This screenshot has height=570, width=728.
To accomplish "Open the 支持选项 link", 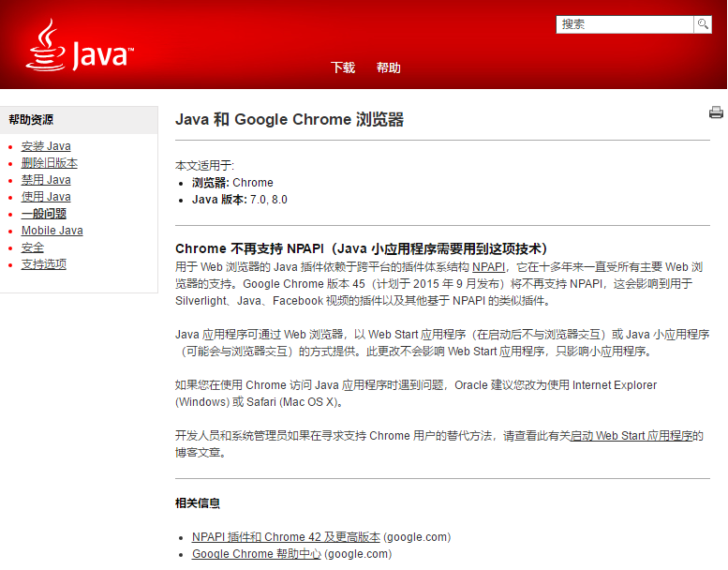I will tap(44, 264).
